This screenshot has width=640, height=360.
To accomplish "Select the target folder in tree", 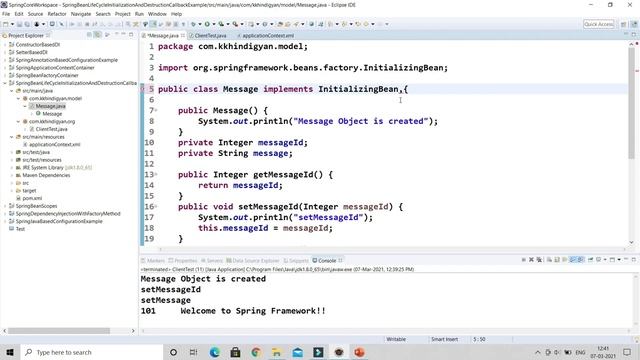I will (x=29, y=191).
